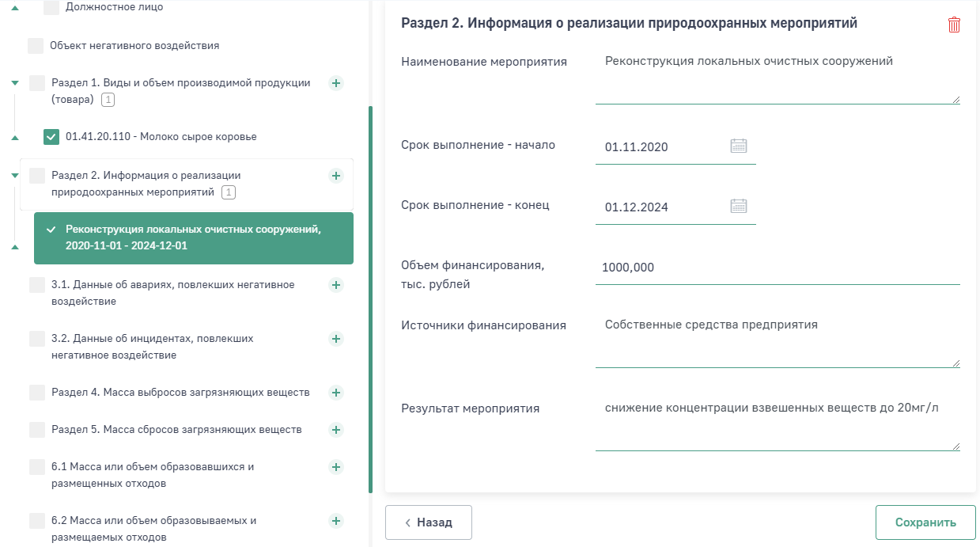Toggle checkbox for Раздел 2 Информация о реализации

click(37, 176)
